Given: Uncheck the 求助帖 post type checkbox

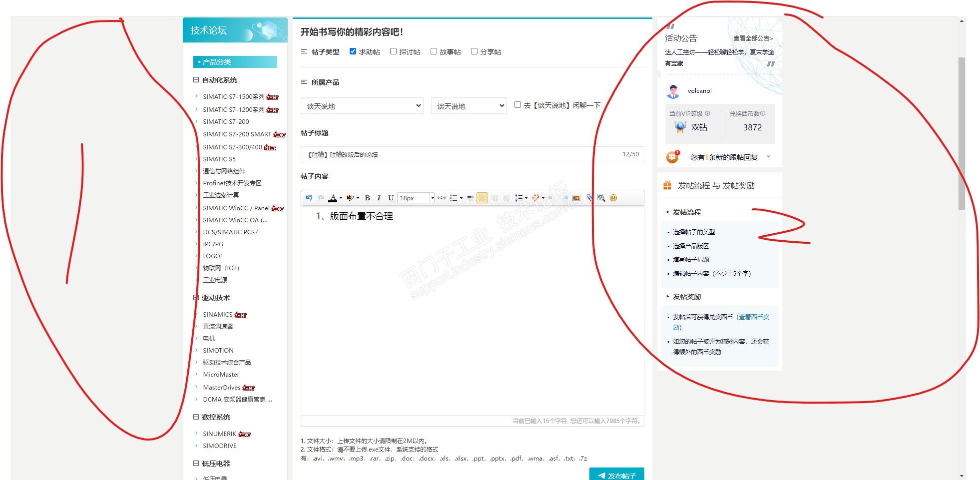Looking at the screenshot, I should coord(353,51).
